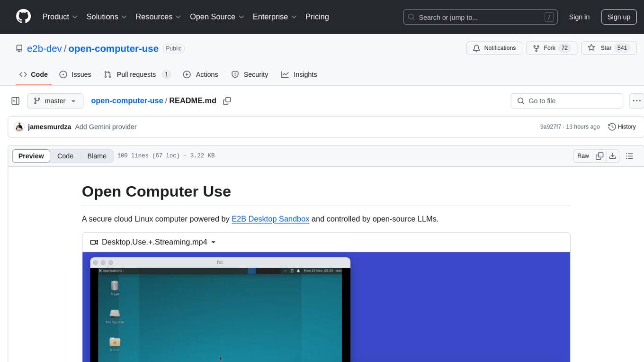This screenshot has height=362, width=644.
Task: Open the more file actions menu
Action: coord(636,101)
